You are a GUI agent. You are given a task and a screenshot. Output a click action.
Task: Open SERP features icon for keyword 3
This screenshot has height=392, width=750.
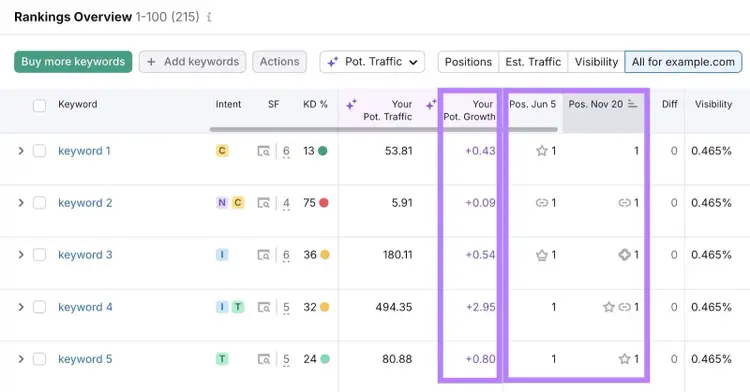264,255
